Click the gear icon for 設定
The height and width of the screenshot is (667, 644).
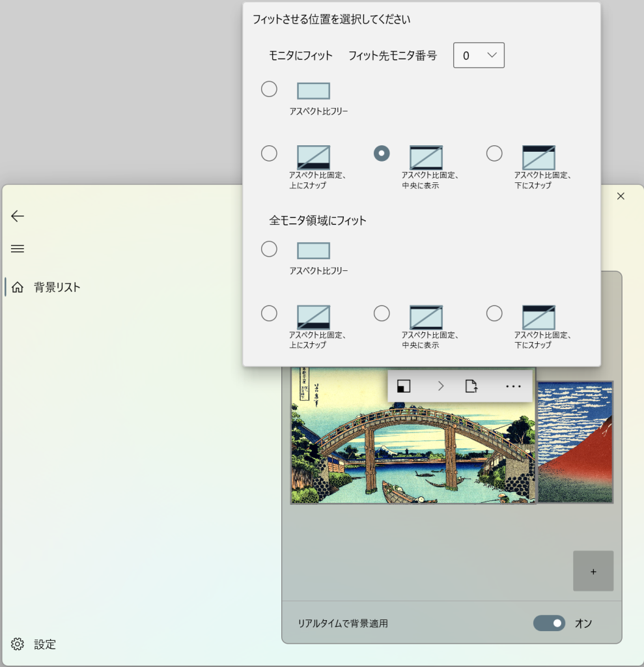pyautogui.click(x=18, y=644)
